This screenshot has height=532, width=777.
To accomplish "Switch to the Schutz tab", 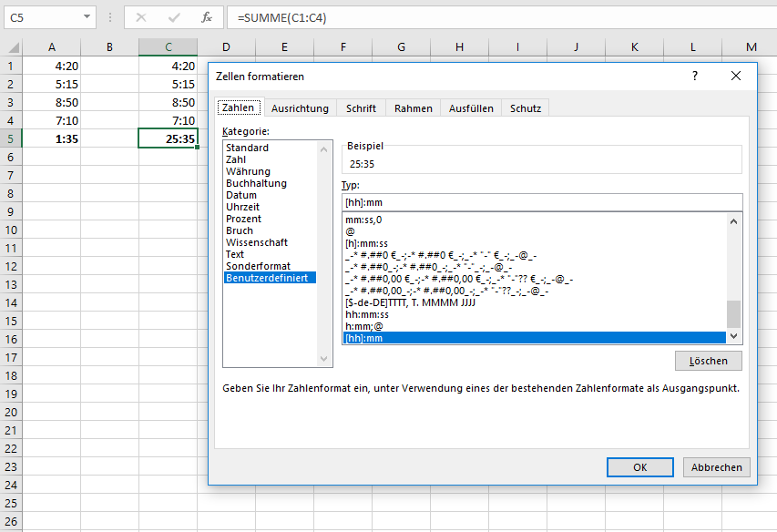I will (526, 108).
